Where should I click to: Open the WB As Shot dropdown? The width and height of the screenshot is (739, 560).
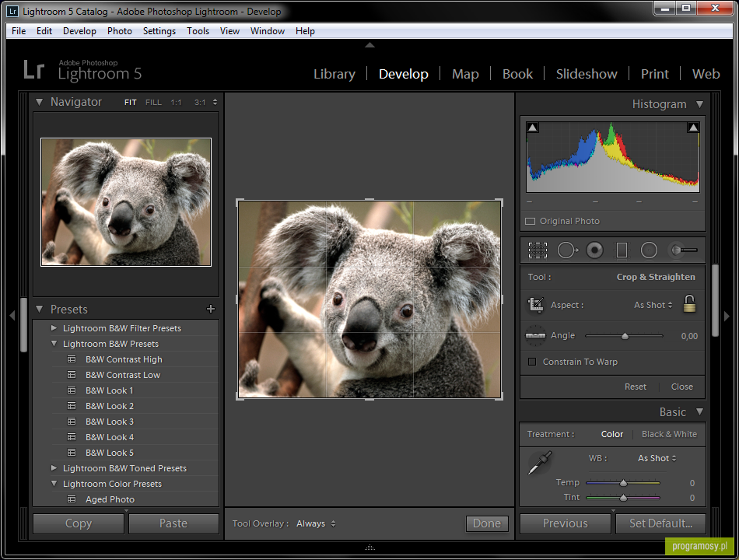[657, 458]
